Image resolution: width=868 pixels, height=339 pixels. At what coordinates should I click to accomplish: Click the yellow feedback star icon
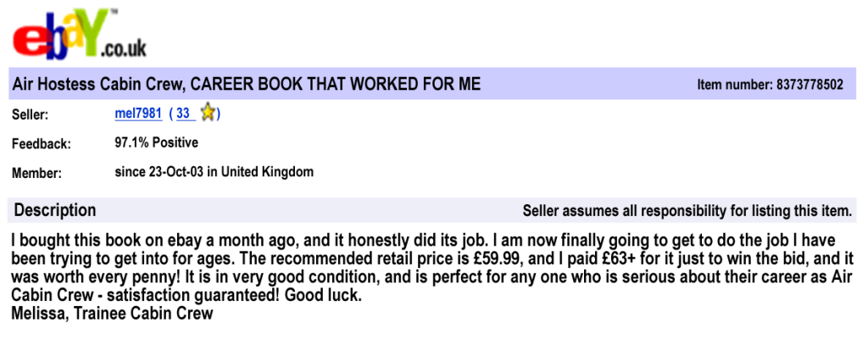[208, 113]
